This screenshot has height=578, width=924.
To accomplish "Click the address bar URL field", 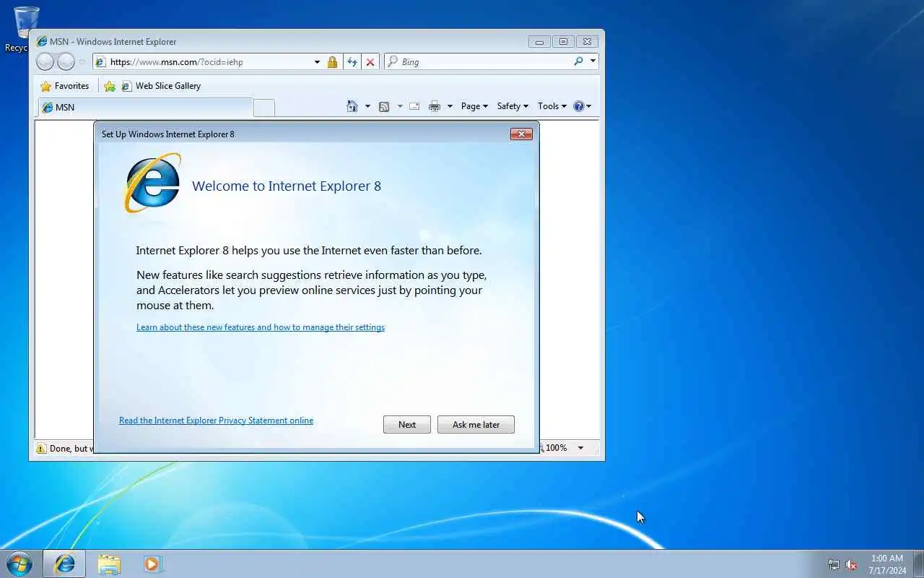I will (209, 62).
